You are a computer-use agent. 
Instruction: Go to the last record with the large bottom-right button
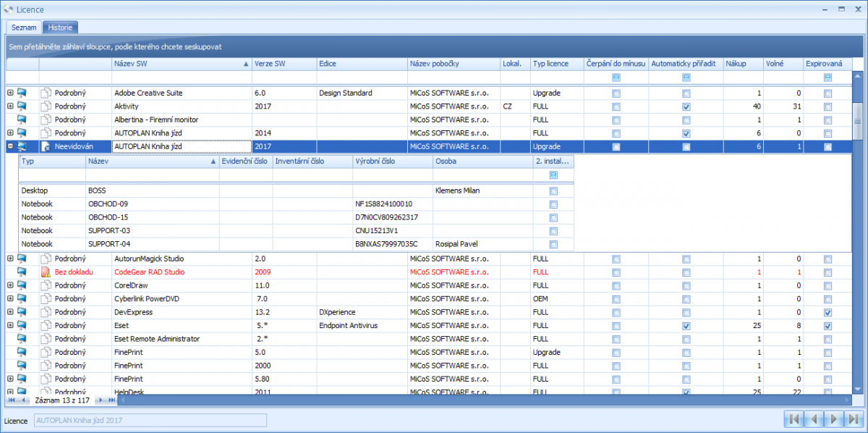[x=854, y=419]
